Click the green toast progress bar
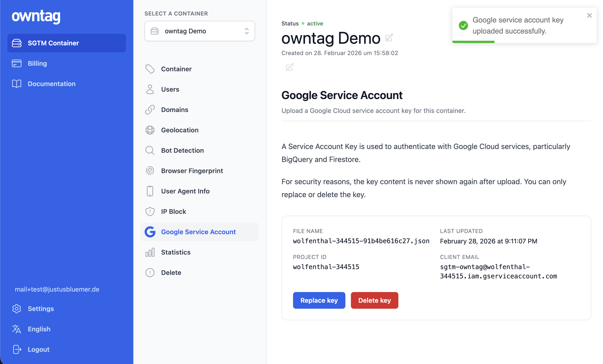Viewport: 603px width, 364px height. [x=473, y=42]
